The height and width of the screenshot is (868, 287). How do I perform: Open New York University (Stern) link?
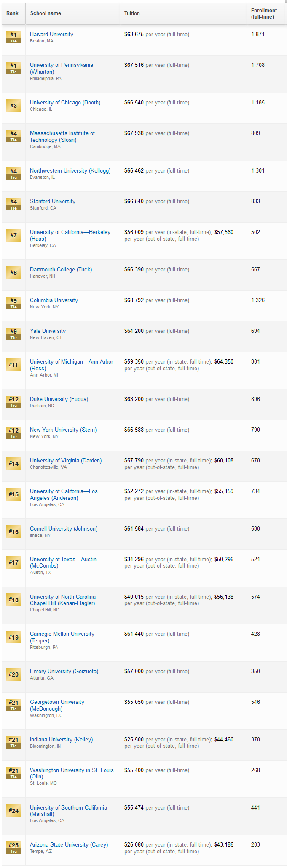(x=63, y=430)
